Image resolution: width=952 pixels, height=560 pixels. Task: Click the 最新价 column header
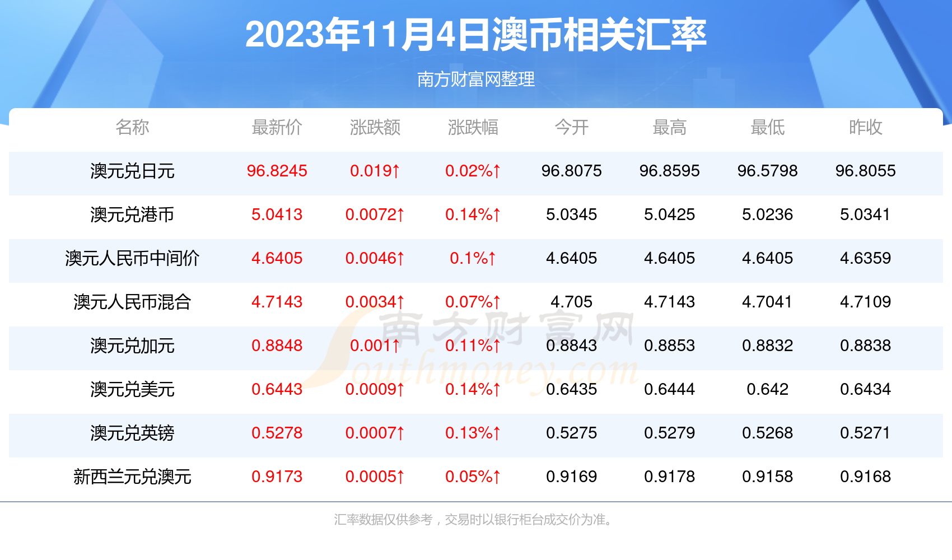[x=277, y=127]
